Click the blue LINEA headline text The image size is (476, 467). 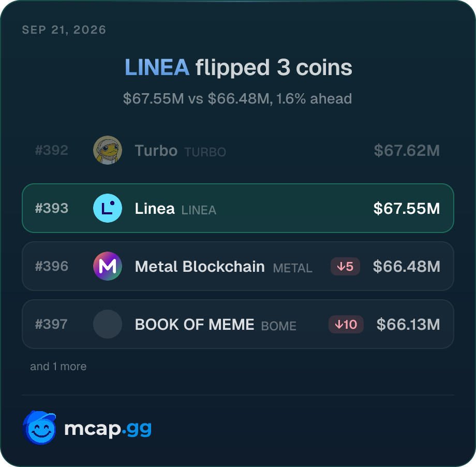pyautogui.click(x=157, y=67)
